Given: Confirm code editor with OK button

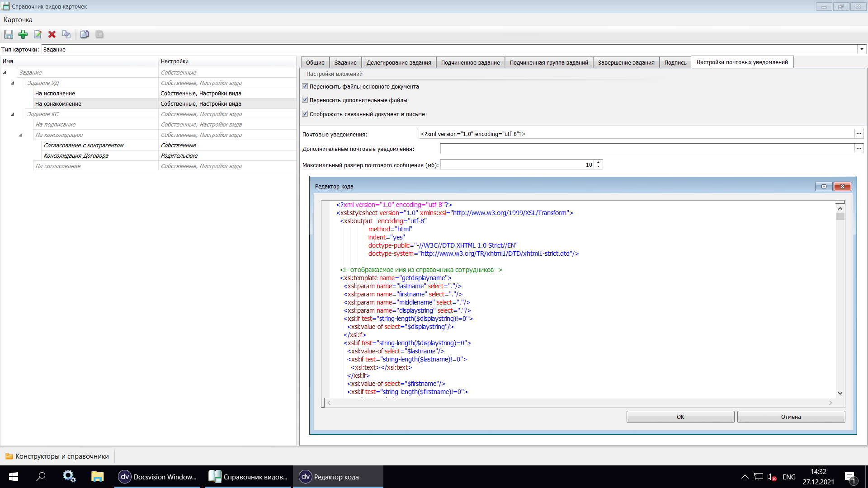Looking at the screenshot, I should (x=680, y=417).
